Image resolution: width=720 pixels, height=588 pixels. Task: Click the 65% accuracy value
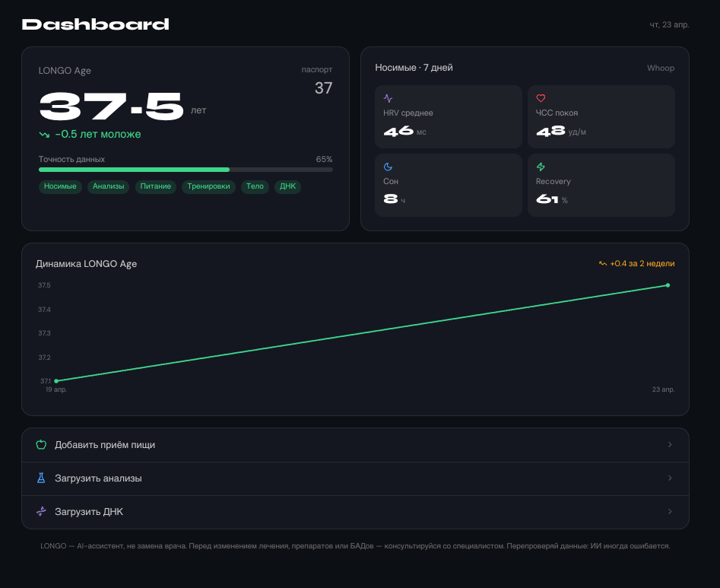(324, 160)
